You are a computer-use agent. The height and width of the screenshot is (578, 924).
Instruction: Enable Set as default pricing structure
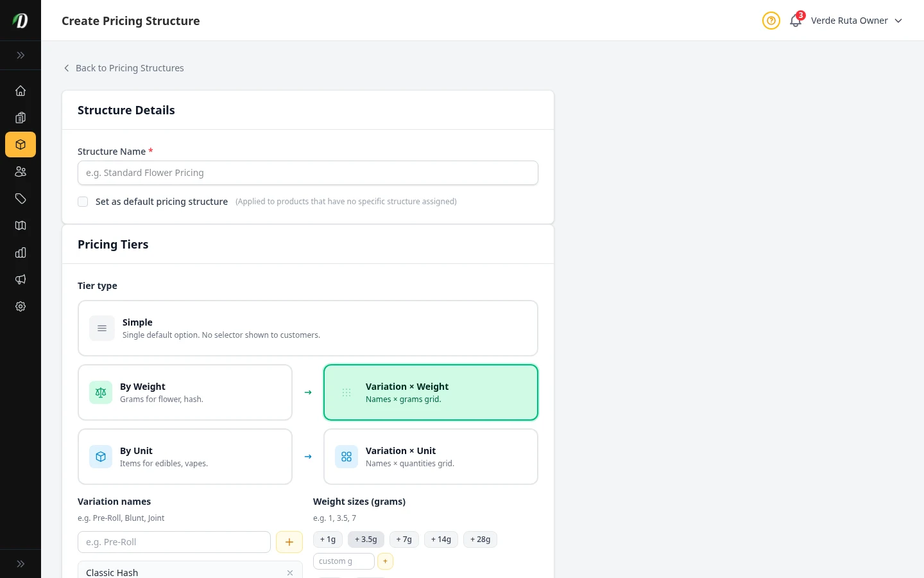click(83, 202)
